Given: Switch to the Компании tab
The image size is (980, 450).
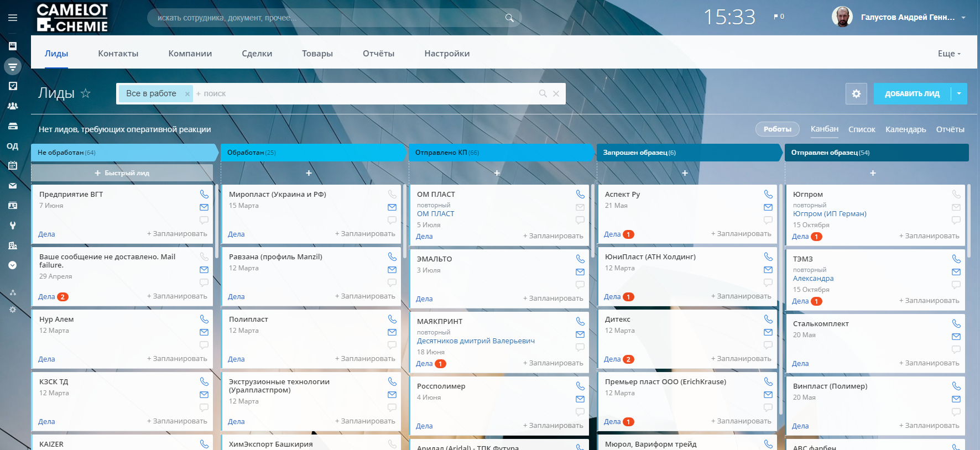Looking at the screenshot, I should tap(190, 54).
